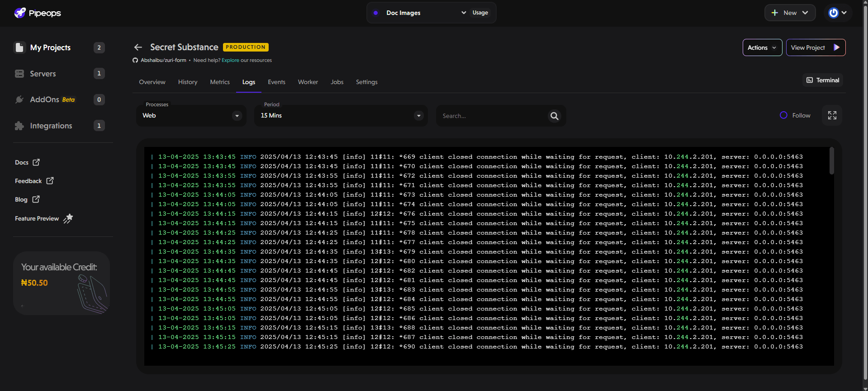The width and height of the screenshot is (868, 391).
Task: Open the Actions dropdown
Action: coord(762,47)
